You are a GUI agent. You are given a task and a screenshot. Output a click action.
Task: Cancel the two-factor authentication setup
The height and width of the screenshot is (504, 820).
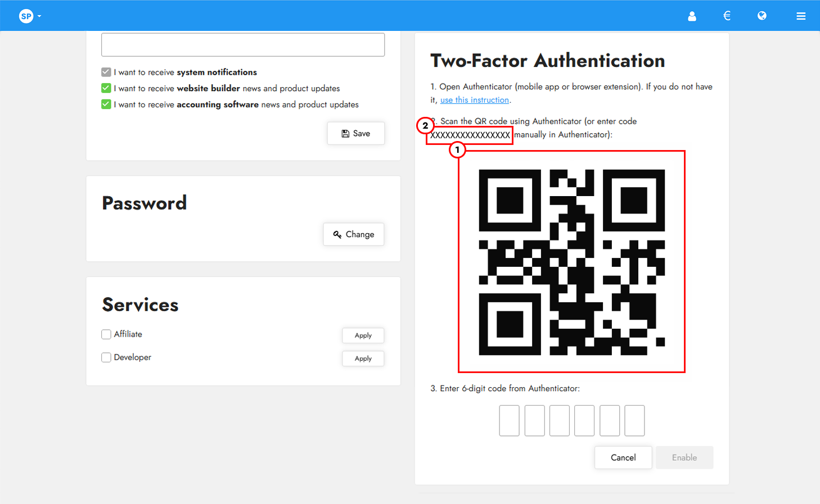pyautogui.click(x=623, y=457)
